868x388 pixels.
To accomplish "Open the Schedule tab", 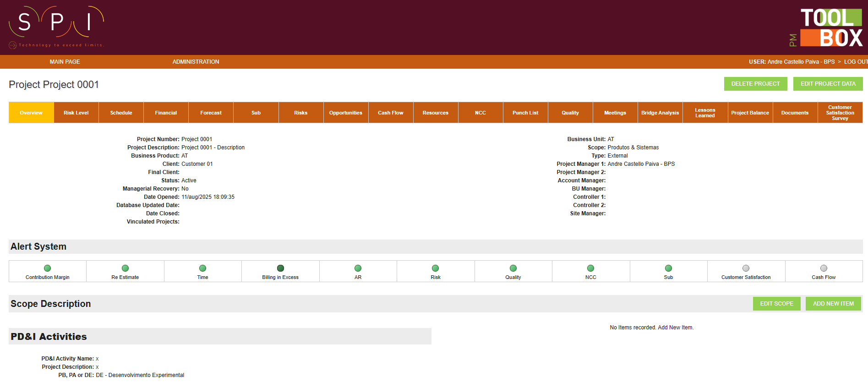I will [x=121, y=113].
